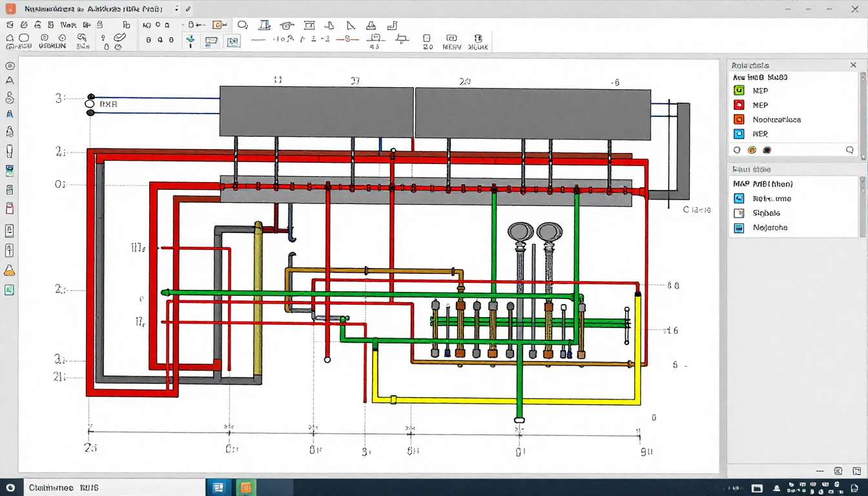
Task: Select the 2D view icon labeled 20
Action: click(x=427, y=40)
